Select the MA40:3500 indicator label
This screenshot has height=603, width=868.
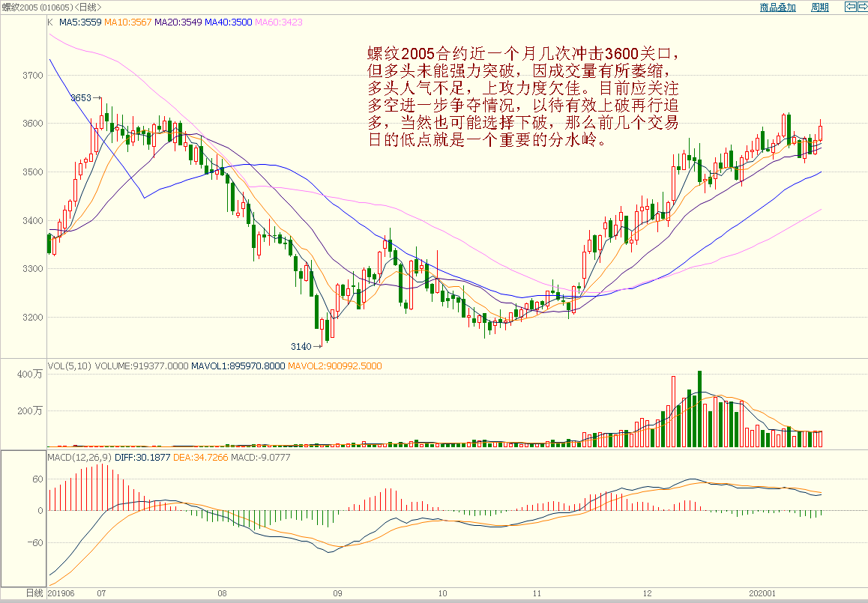pos(228,22)
